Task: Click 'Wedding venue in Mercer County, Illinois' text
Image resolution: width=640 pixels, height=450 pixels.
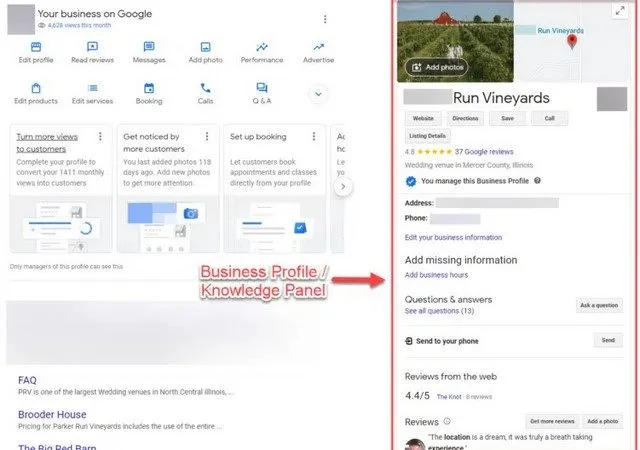Action: click(469, 165)
